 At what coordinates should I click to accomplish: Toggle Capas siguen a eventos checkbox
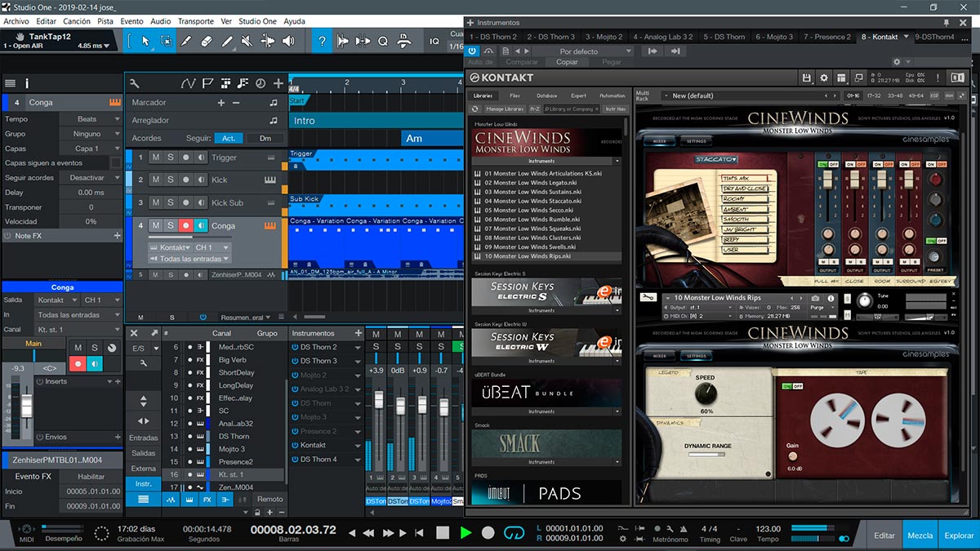116,163
